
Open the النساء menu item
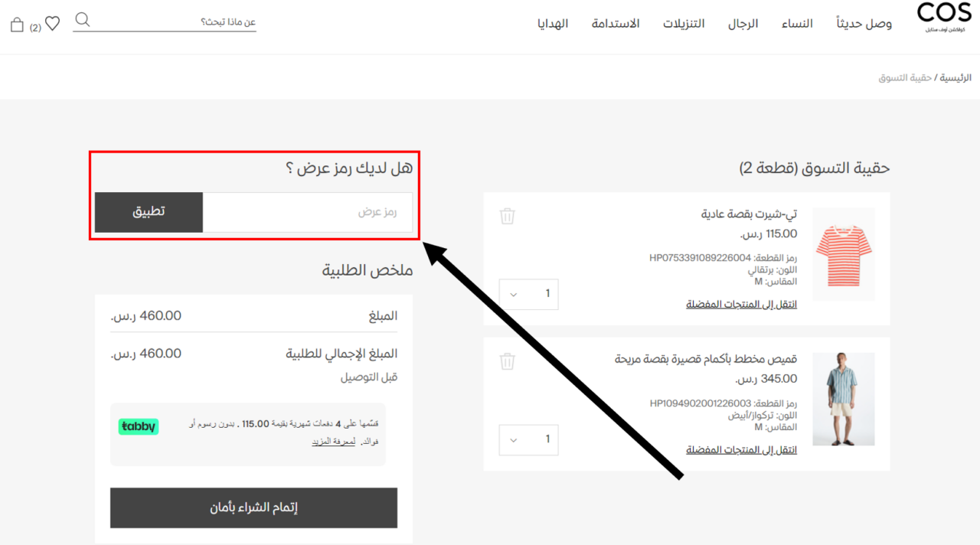click(796, 23)
